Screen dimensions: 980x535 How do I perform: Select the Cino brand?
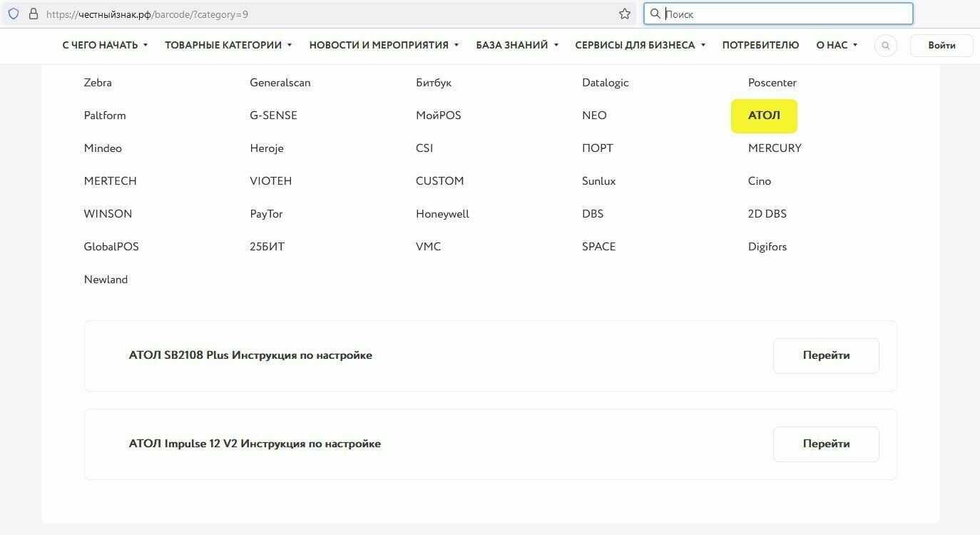(x=760, y=181)
